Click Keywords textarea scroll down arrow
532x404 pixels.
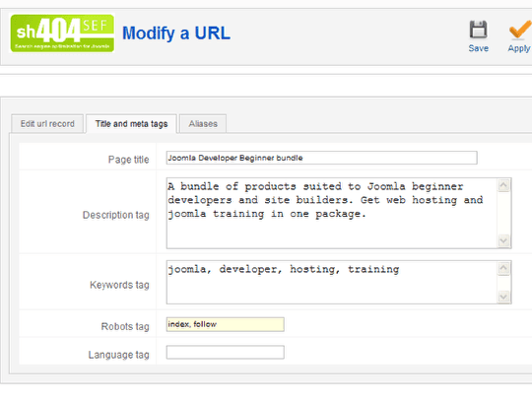tap(503, 297)
